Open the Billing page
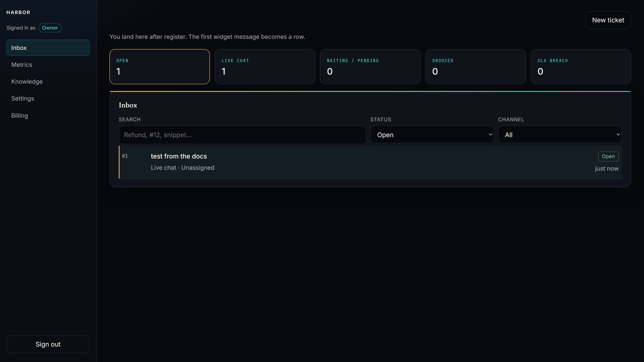This screenshot has height=362, width=644. (48, 115)
